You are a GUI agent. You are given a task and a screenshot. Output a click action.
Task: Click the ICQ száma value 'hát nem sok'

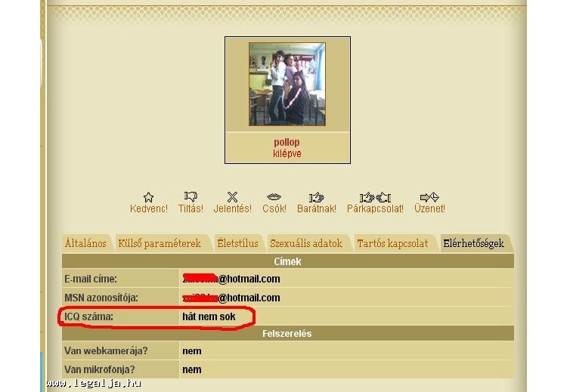coord(209,316)
